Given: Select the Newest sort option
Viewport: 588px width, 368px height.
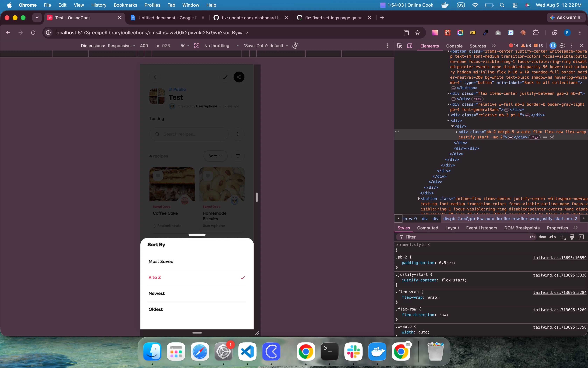Looking at the screenshot, I should [197, 294].
